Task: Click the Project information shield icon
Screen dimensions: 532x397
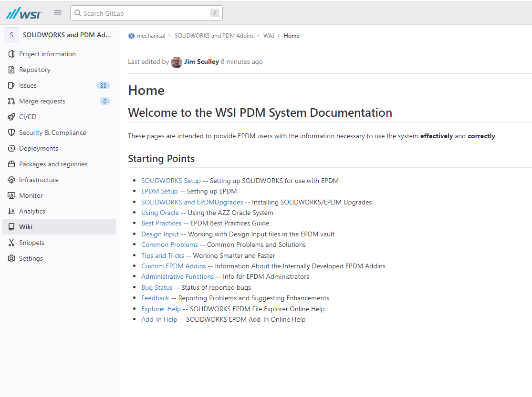Action: click(11, 54)
